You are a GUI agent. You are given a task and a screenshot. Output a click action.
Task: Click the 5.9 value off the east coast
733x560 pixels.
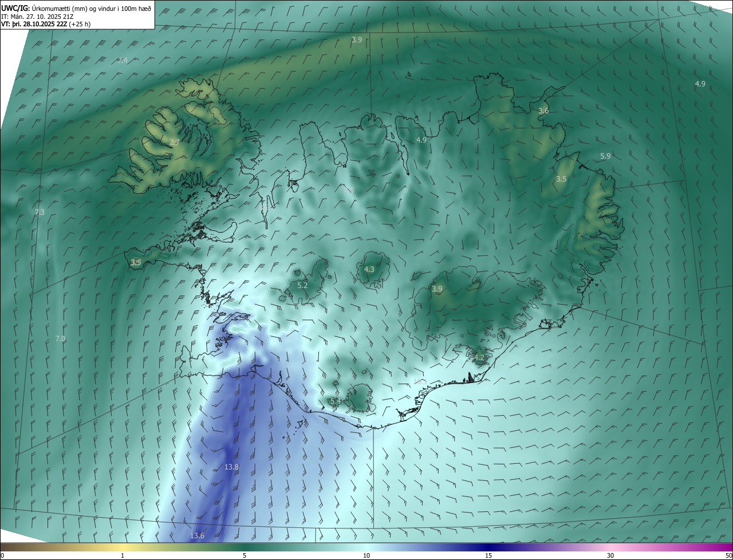(605, 156)
